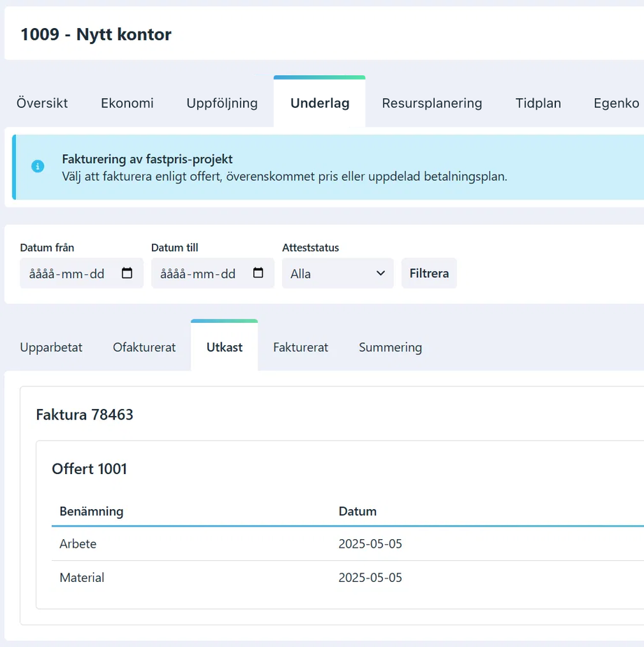Open the Summering sub-tab
This screenshot has height=647, width=644.
pos(390,347)
